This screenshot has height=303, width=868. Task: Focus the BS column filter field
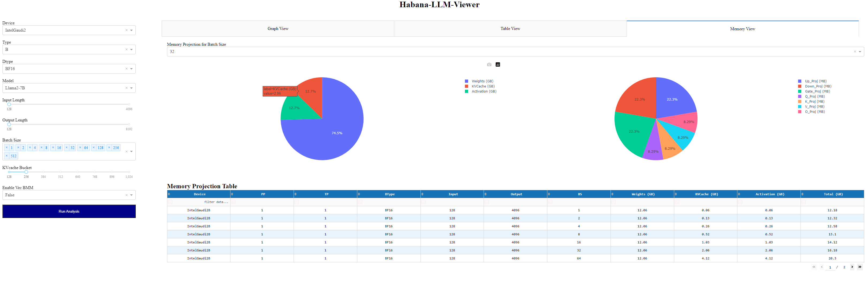click(x=579, y=202)
